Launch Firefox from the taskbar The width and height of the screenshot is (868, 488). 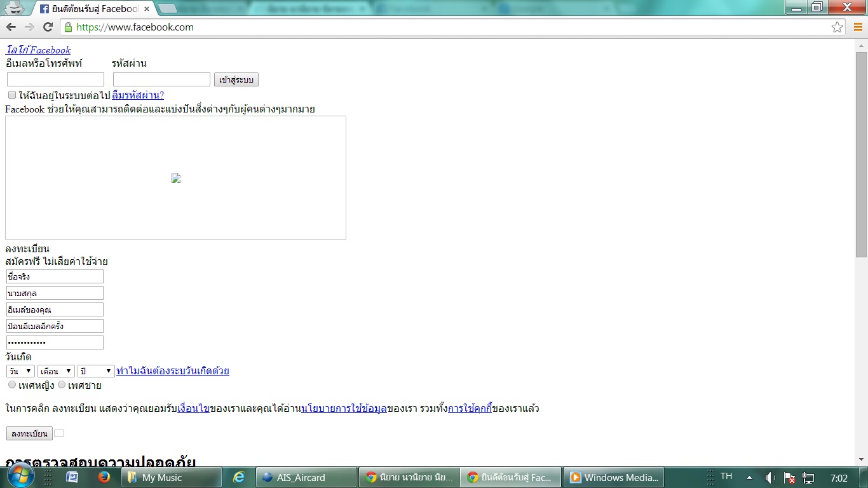click(104, 477)
